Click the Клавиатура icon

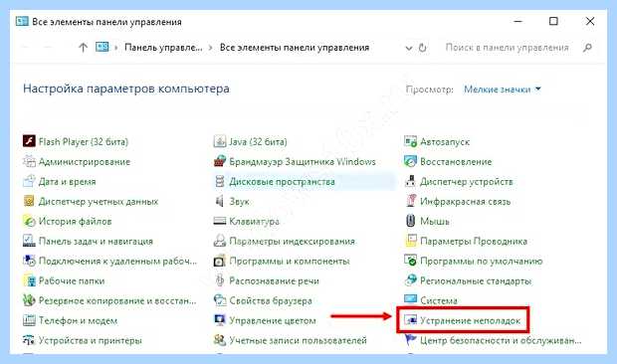[x=220, y=221]
